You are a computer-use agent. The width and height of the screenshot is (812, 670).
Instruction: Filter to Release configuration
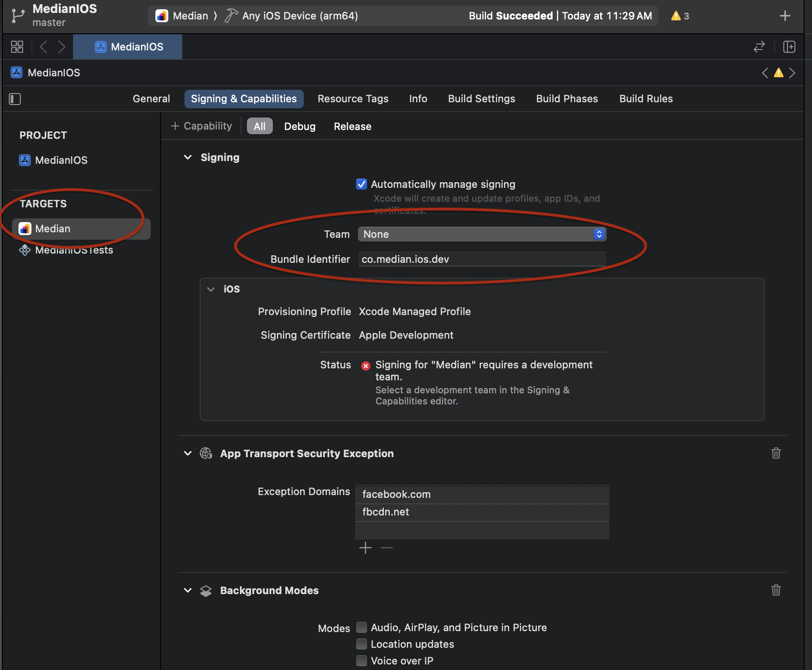352,126
